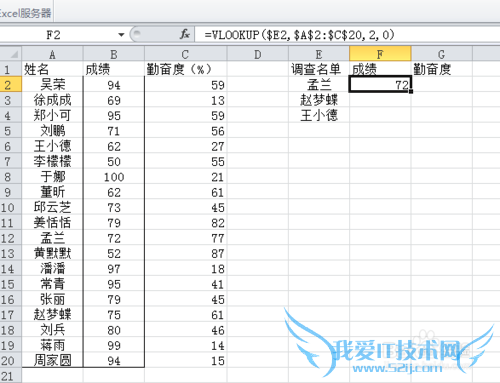The height and width of the screenshot is (383, 500).
Task: Select column E header
Action: coord(319,54)
